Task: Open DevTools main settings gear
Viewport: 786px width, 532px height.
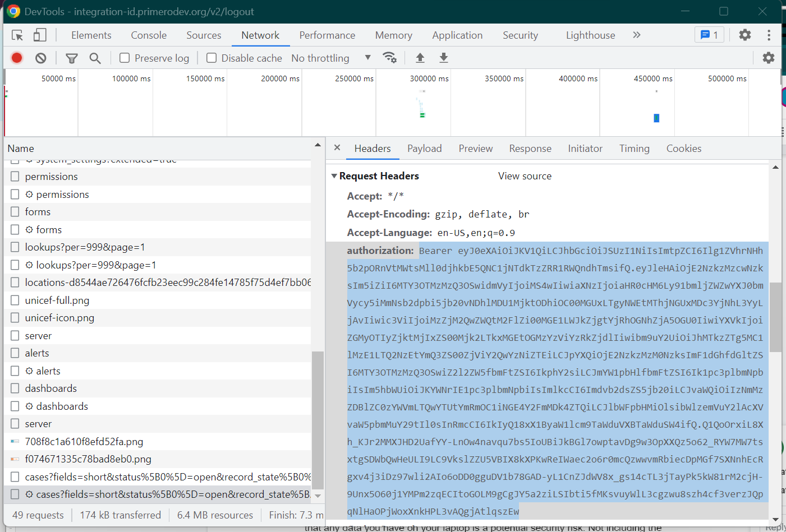Action: [x=744, y=35]
